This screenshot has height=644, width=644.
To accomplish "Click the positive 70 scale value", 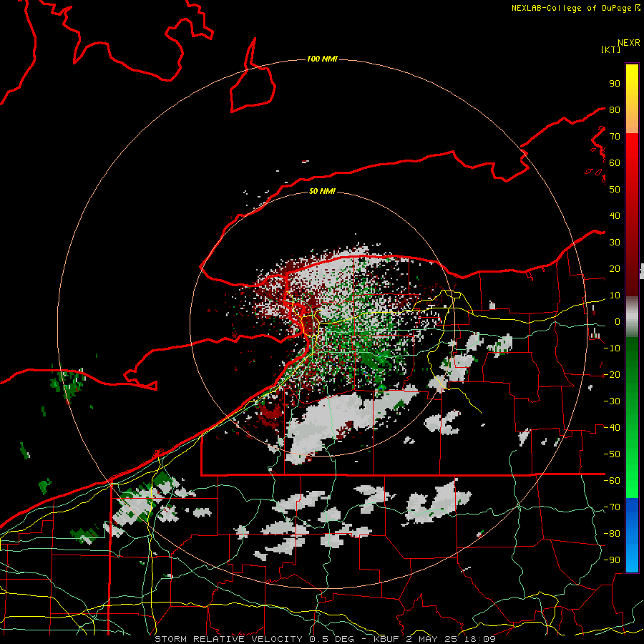I will pyautogui.click(x=615, y=137).
